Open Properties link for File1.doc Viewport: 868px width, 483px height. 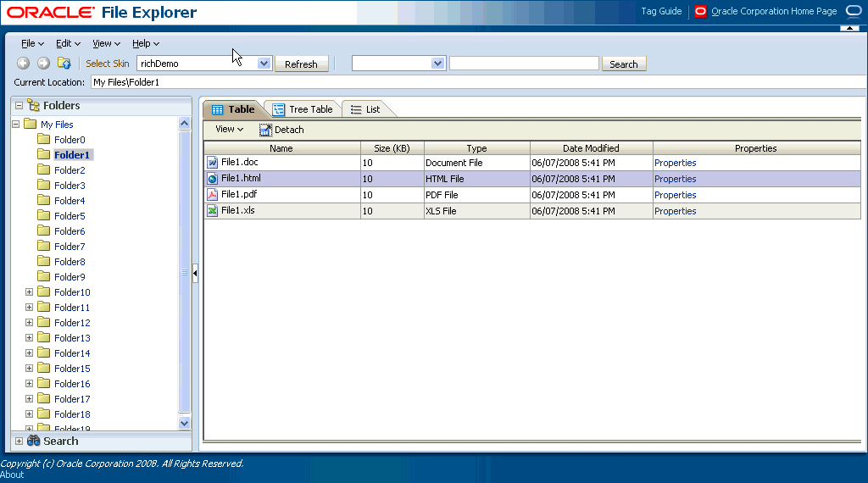point(676,163)
